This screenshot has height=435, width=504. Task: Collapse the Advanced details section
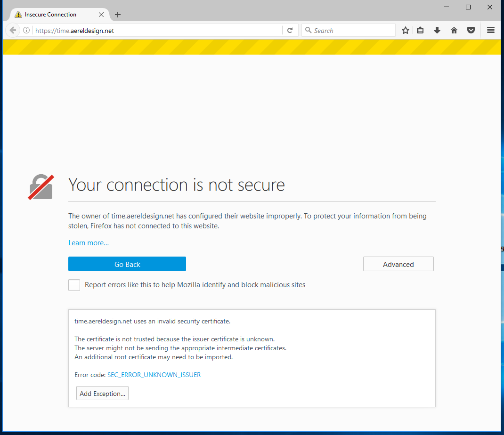pyautogui.click(x=398, y=264)
